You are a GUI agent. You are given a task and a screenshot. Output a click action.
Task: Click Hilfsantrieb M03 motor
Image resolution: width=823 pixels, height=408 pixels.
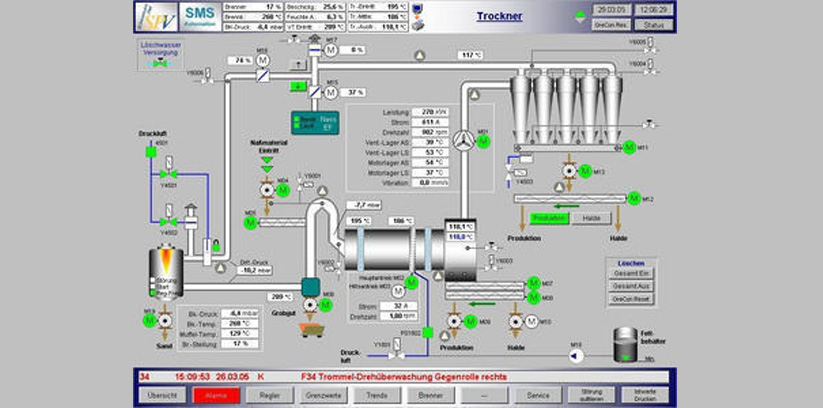click(x=398, y=290)
